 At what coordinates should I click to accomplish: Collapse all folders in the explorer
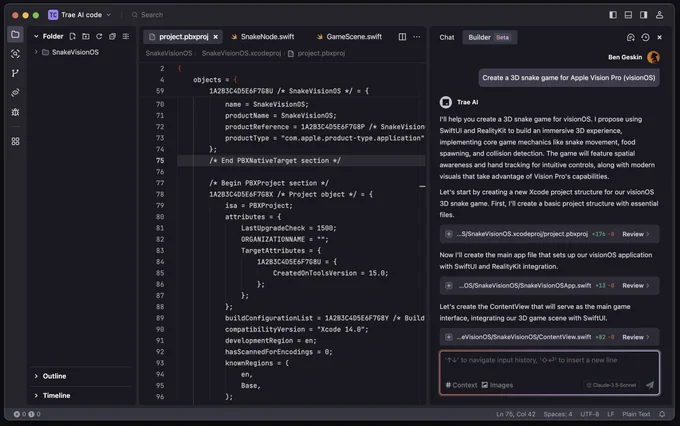click(x=112, y=36)
